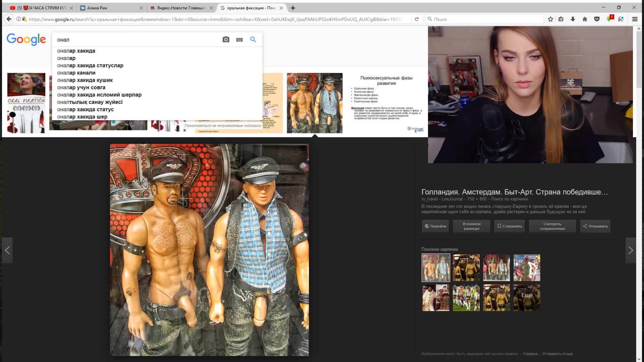Open the Pocket shield icon

pos(597,19)
